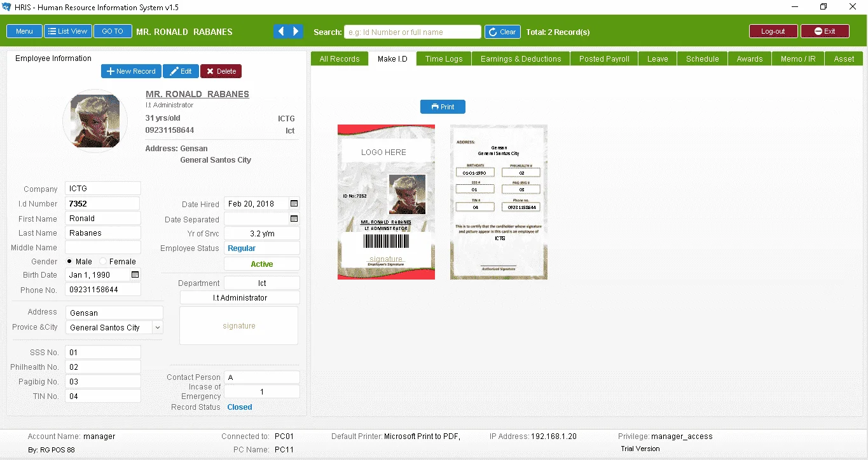Click the Last Name field
The width and height of the screenshot is (868, 460).
[x=102, y=233]
